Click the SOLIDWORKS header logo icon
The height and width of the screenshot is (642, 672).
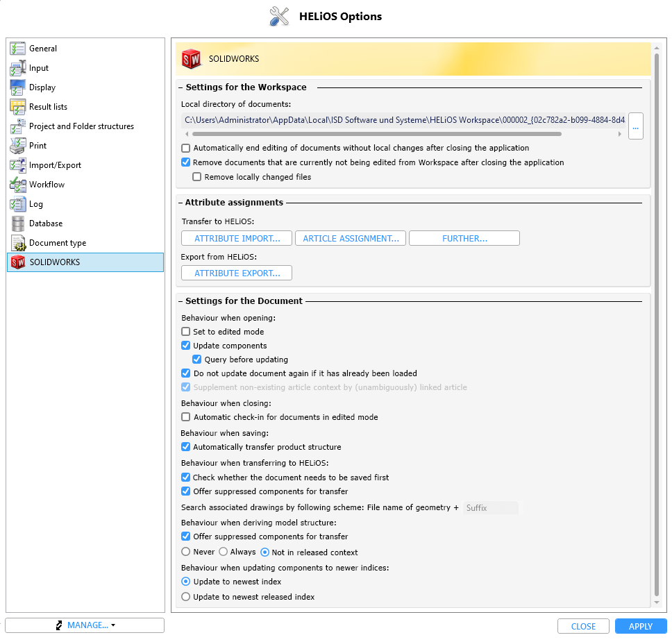[191, 59]
